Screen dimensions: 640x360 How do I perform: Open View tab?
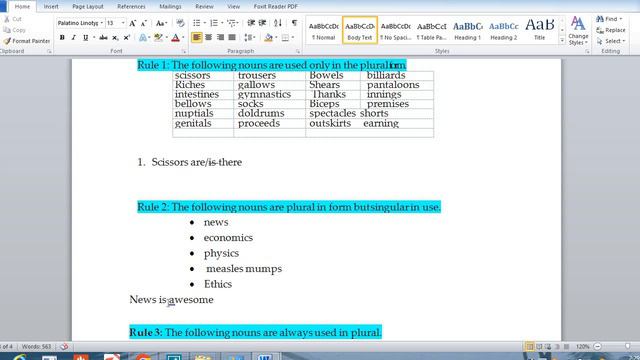pos(233,7)
